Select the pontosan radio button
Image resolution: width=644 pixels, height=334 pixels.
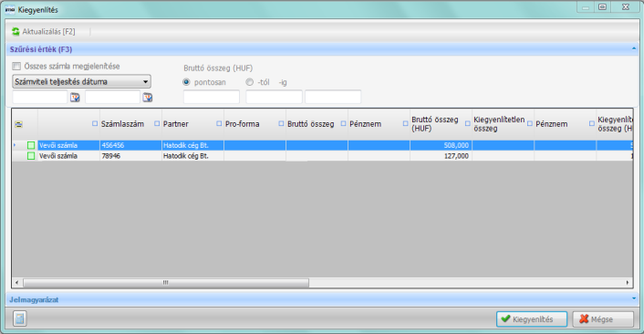click(x=186, y=82)
